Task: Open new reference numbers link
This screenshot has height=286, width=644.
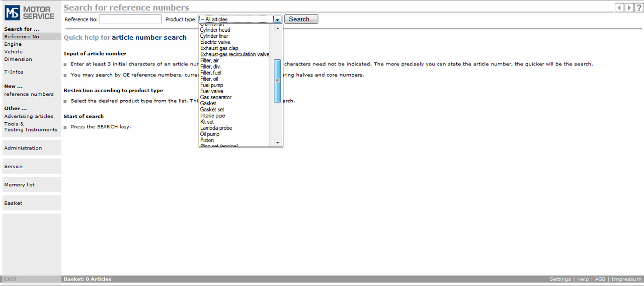Action: (x=29, y=94)
